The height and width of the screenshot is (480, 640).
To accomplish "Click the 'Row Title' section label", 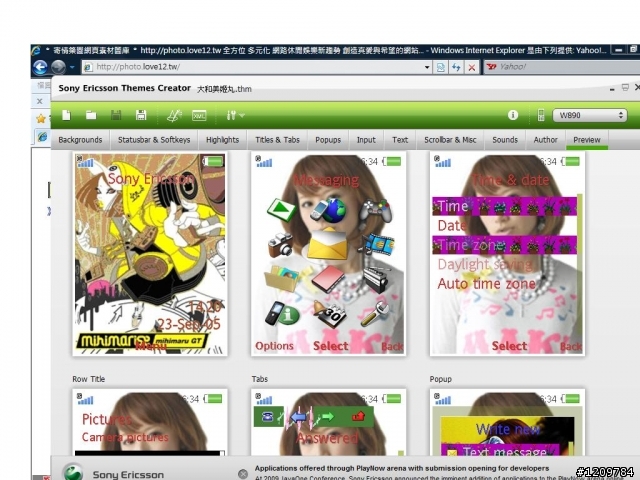I will pyautogui.click(x=89, y=379).
